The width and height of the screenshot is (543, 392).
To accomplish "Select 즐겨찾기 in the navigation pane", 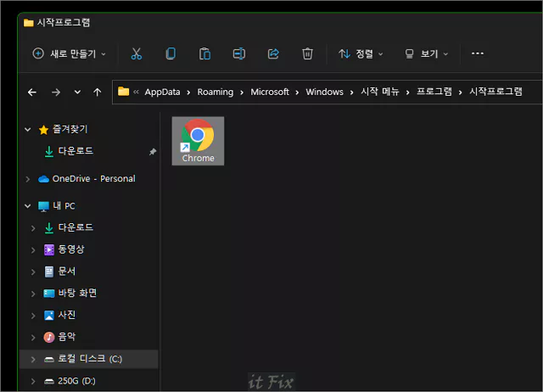I will (70, 130).
